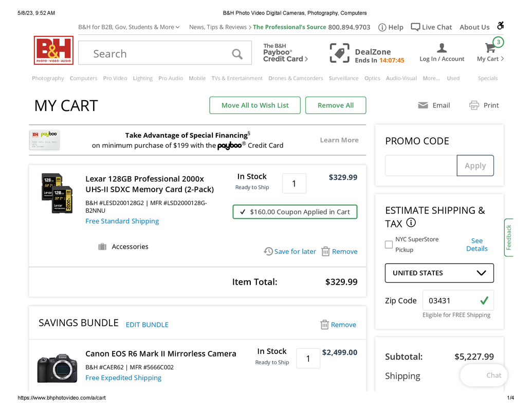Viewport: 532px width, 411px height.
Task: Click the promo code input field
Action: point(420,165)
